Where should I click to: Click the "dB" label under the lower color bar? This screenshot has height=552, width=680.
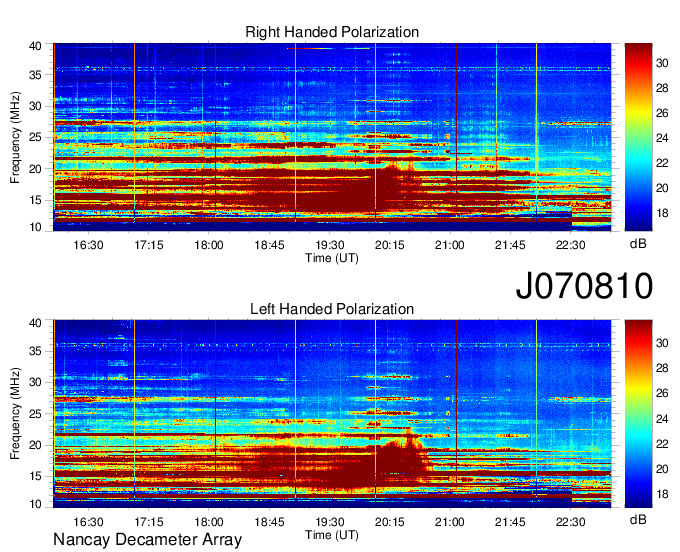coord(638,519)
